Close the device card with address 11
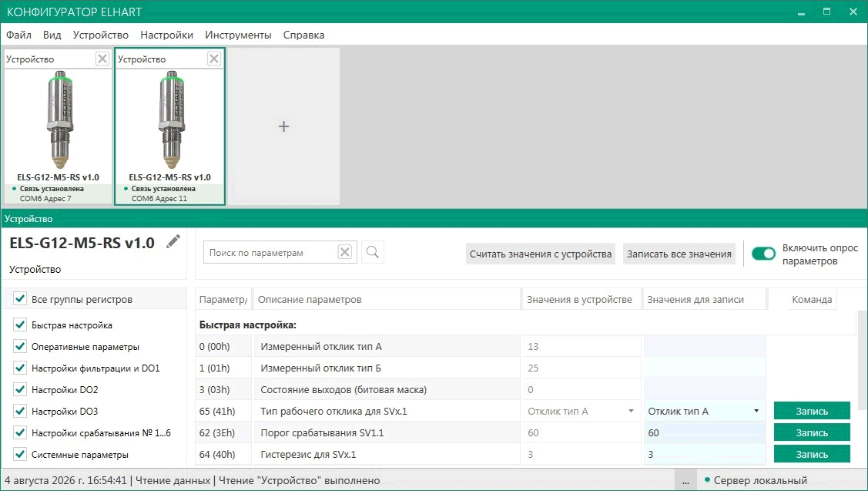Viewport: 868px width, 491px height. coord(214,59)
